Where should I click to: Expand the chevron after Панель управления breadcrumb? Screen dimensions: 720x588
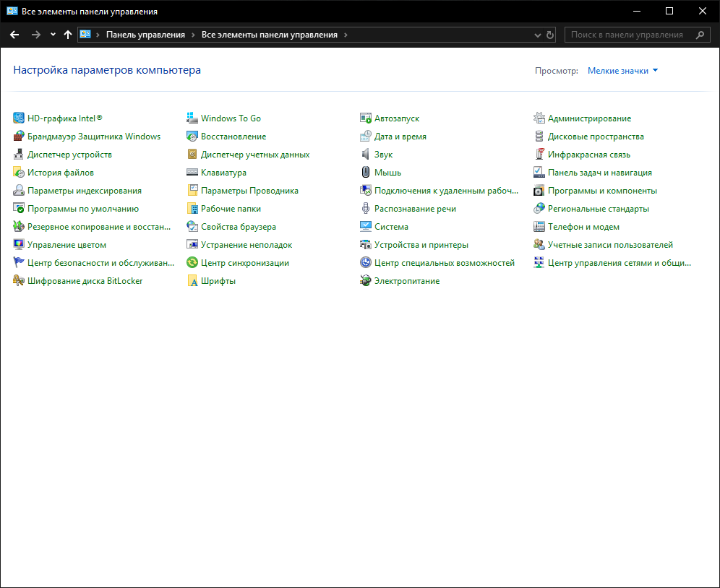[193, 35]
